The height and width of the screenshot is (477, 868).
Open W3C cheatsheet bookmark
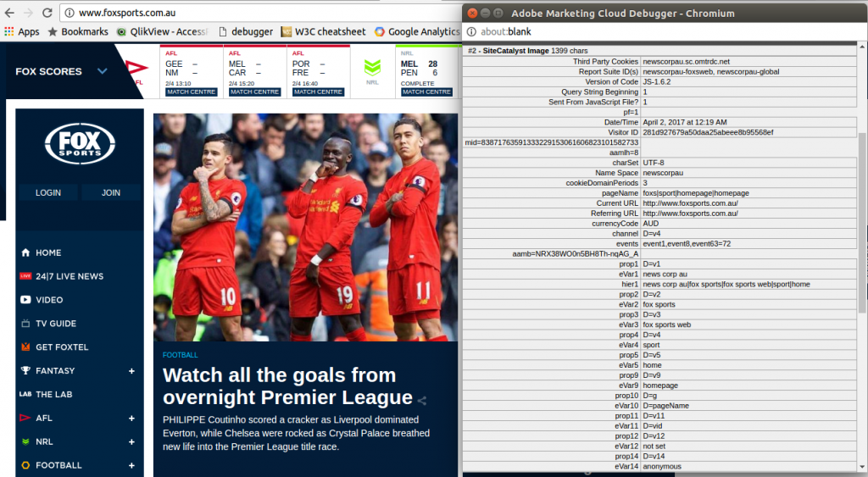coord(323,31)
